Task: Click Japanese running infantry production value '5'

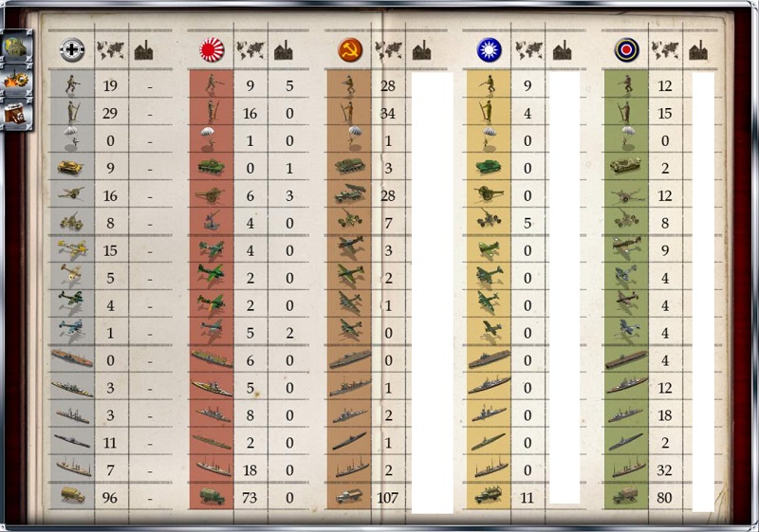Action: point(289,85)
